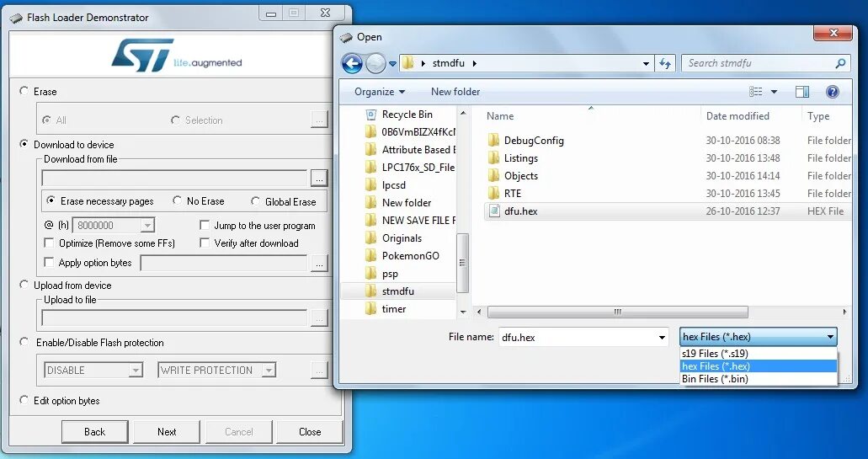Sort by the Name column header

[500, 115]
